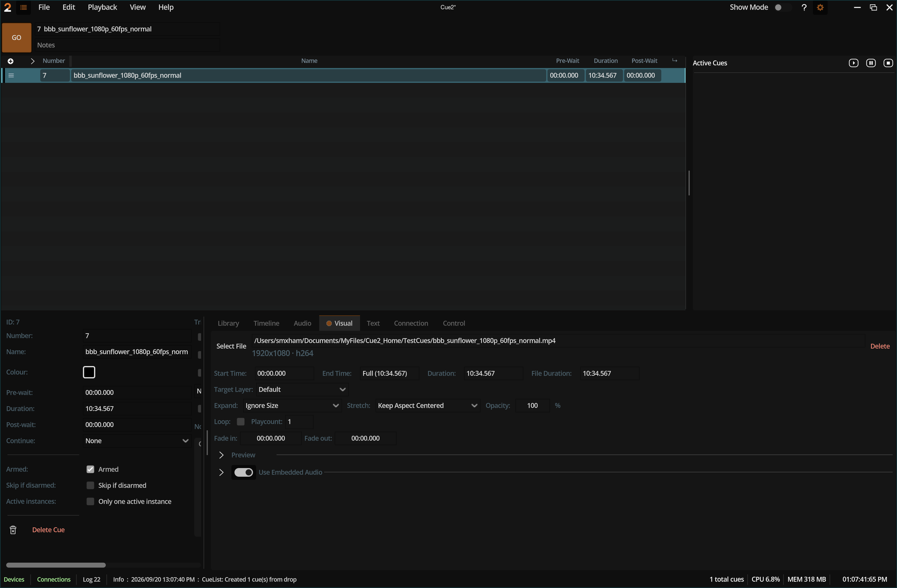The width and height of the screenshot is (897, 588).
Task: Open the cue Colour swatch
Action: [x=89, y=372]
